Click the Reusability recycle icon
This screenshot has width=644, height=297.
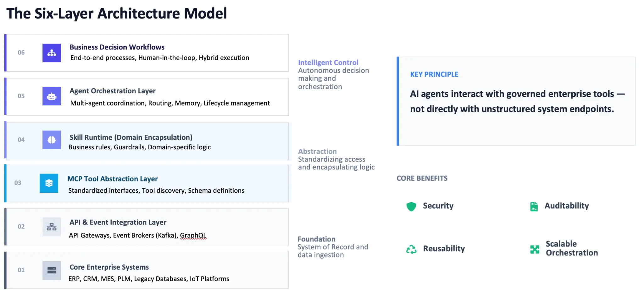411,249
